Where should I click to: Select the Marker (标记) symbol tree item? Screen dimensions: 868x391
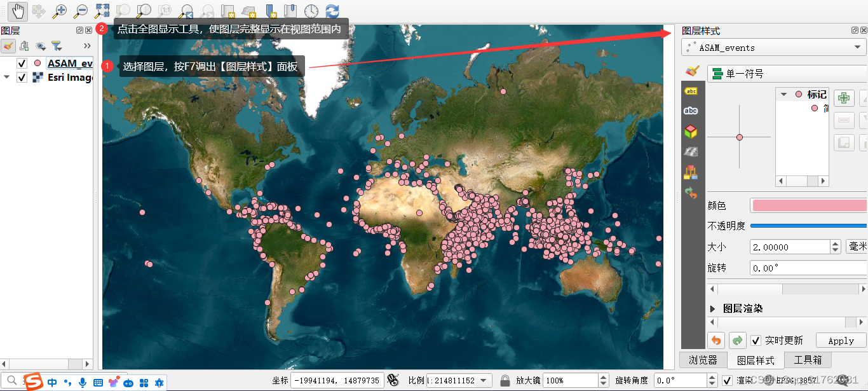point(817,94)
